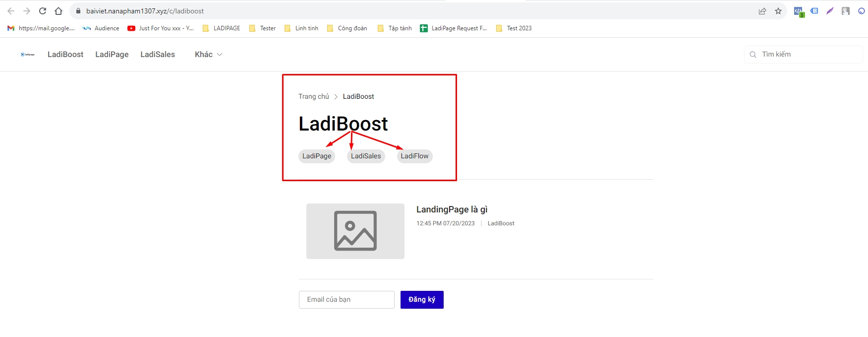
Task: Go to Trang chủ breadcrumb link
Action: click(313, 97)
